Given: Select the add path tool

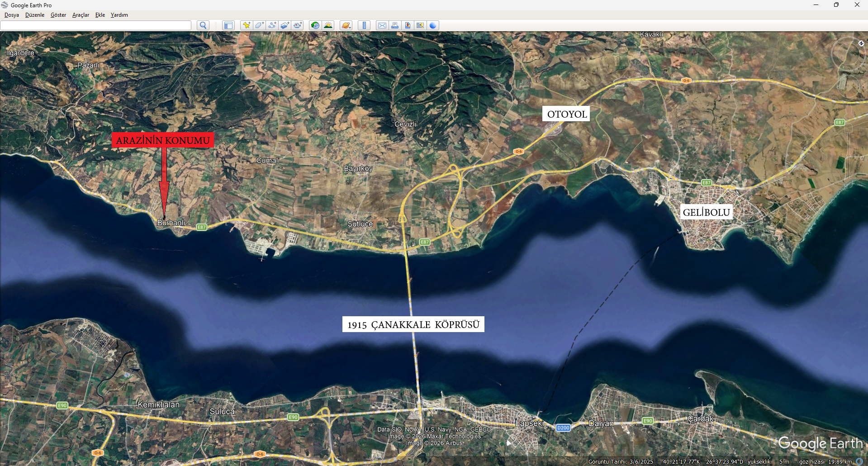Looking at the screenshot, I should click(x=272, y=25).
